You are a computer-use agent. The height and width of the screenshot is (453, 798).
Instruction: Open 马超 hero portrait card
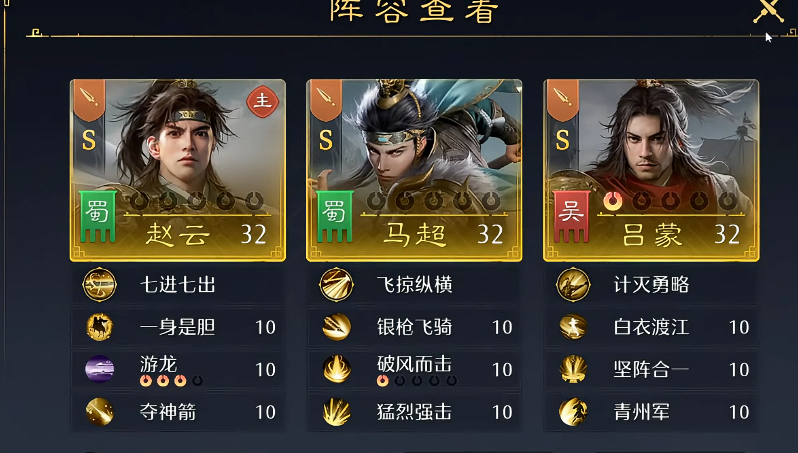pos(414,171)
